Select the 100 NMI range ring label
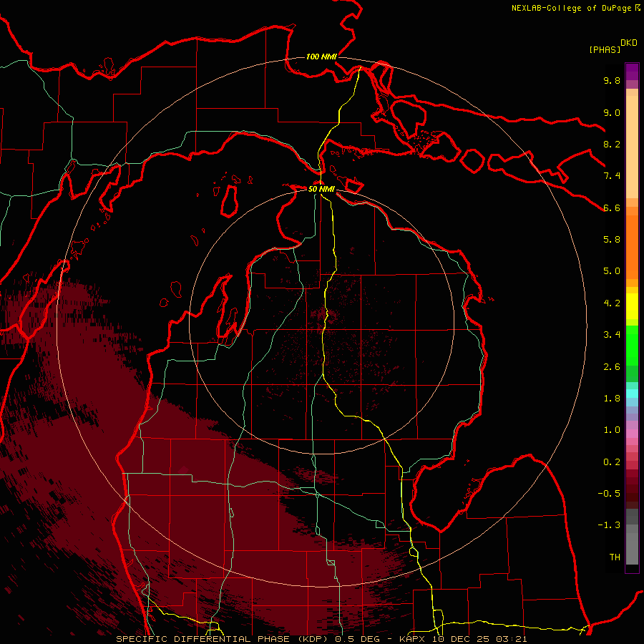Screen dimensions: 644x644 click(321, 57)
